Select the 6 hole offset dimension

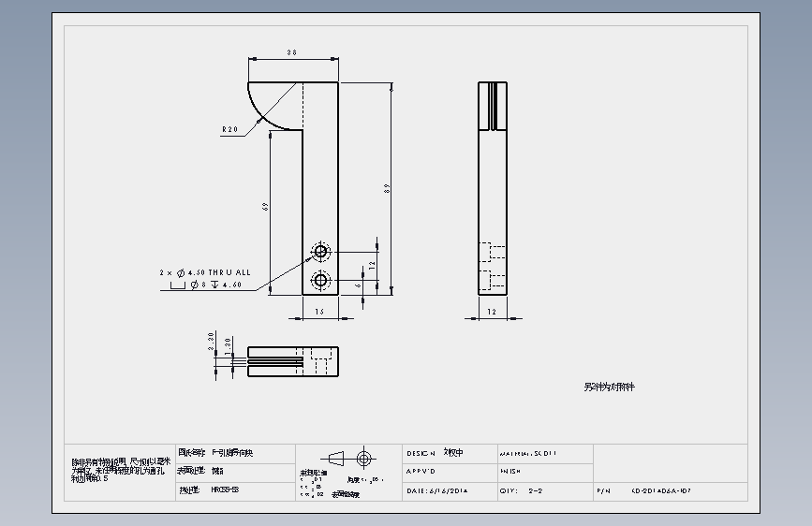358,285
